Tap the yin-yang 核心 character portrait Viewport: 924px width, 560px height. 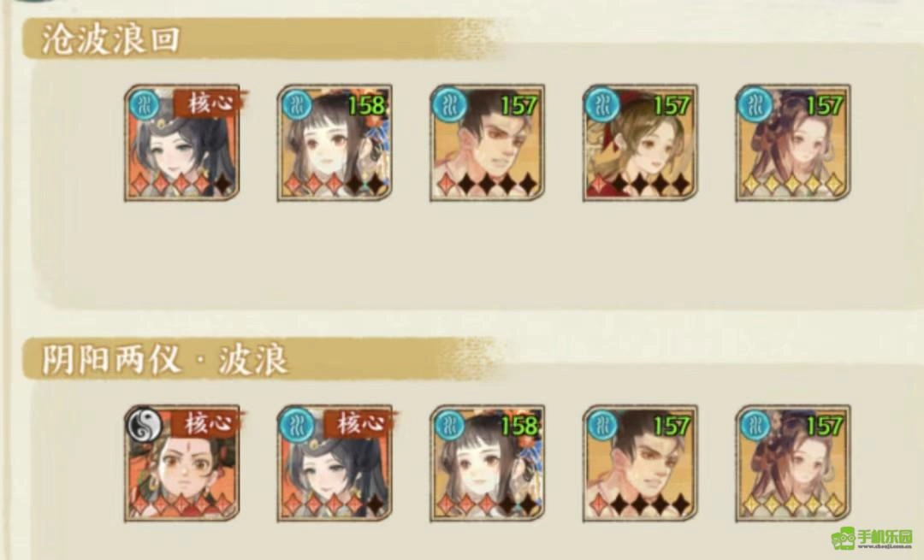coord(181,463)
